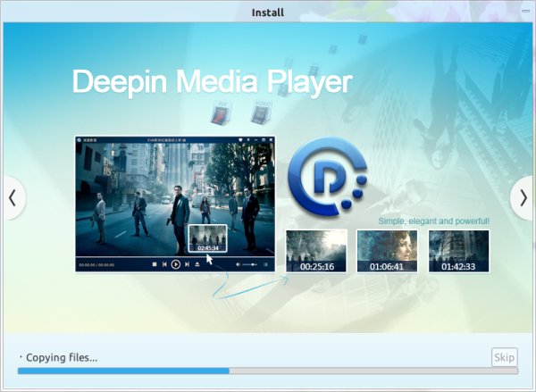Viewport: 536px width, 392px height.
Task: Click "Simple, elegant and powerful!" tagline
Action: point(434,221)
